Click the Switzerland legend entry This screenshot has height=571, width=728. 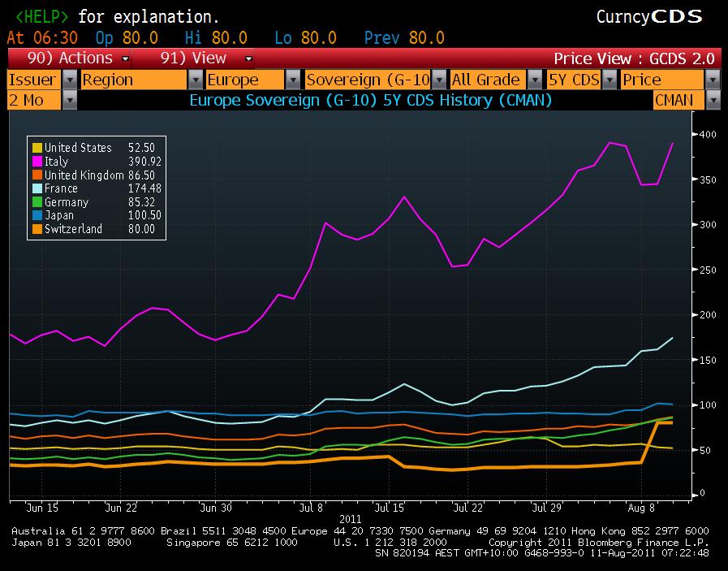pos(73,229)
